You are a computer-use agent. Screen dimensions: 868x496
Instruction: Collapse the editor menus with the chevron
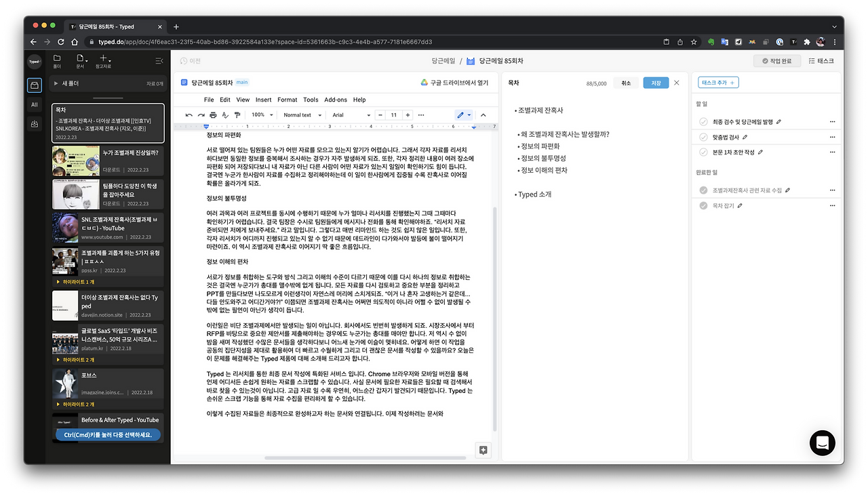pyautogui.click(x=484, y=115)
